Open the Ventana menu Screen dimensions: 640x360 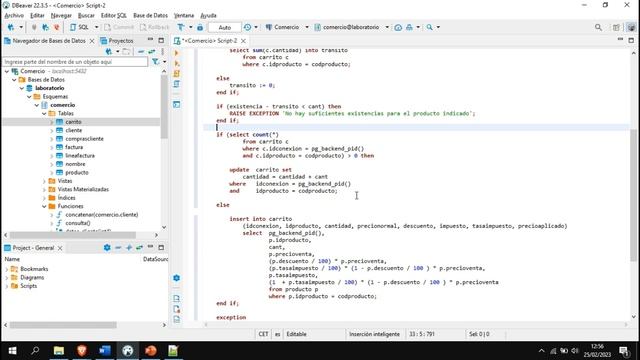click(184, 16)
